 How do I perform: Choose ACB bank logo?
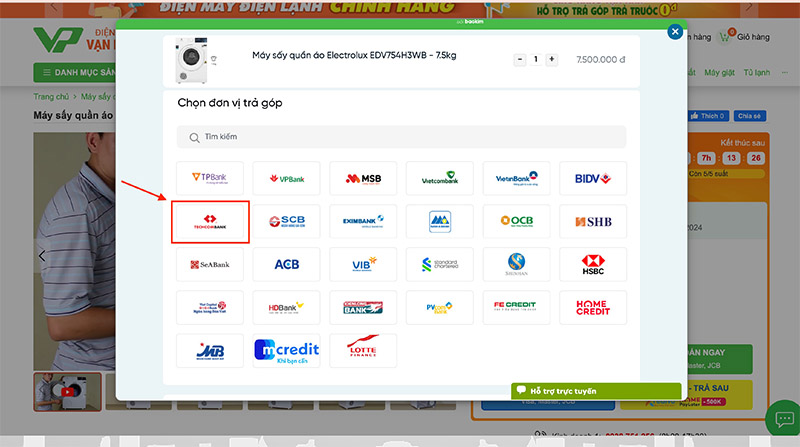pos(286,264)
